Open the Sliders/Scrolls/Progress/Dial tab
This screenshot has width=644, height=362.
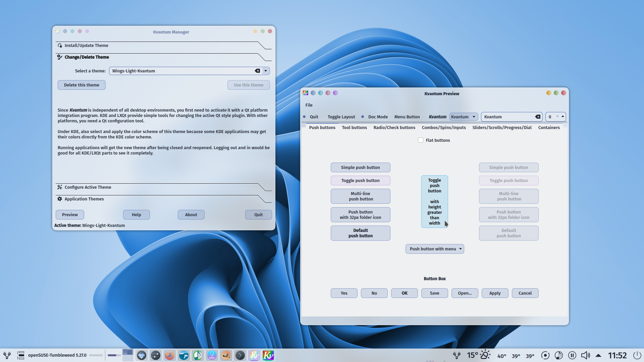pos(502,127)
